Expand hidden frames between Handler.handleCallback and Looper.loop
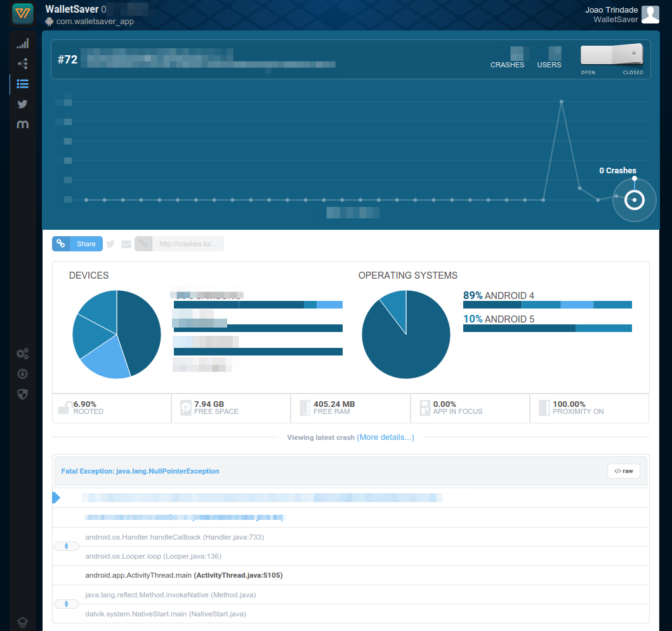The image size is (672, 631). [x=67, y=546]
